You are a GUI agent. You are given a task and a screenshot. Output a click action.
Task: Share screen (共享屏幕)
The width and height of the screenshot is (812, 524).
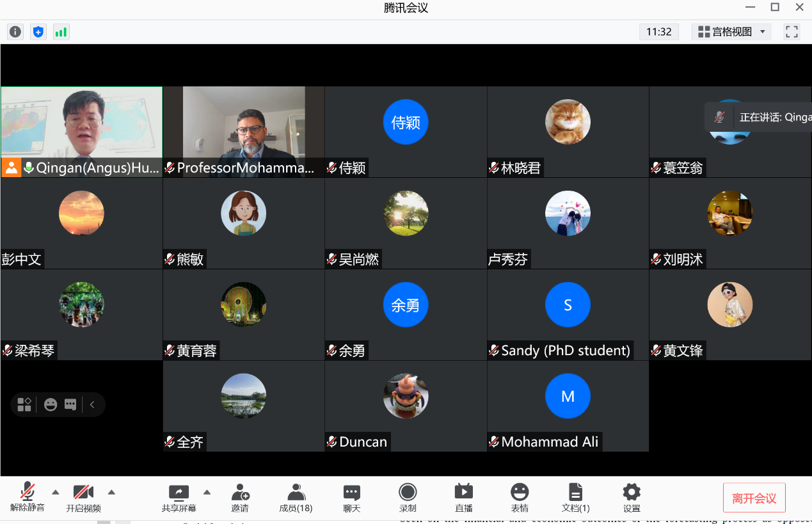tap(179, 498)
